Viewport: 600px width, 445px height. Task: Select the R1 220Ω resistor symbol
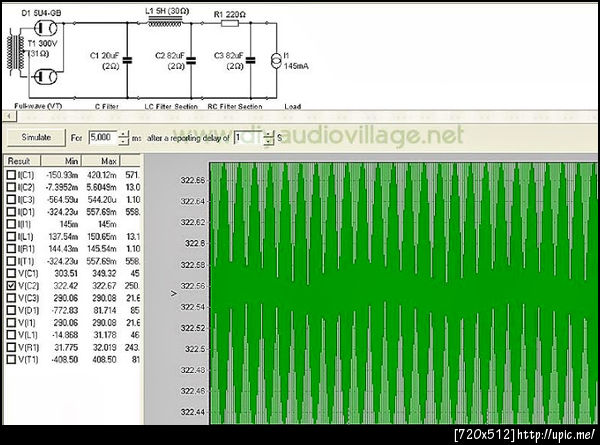[x=230, y=23]
